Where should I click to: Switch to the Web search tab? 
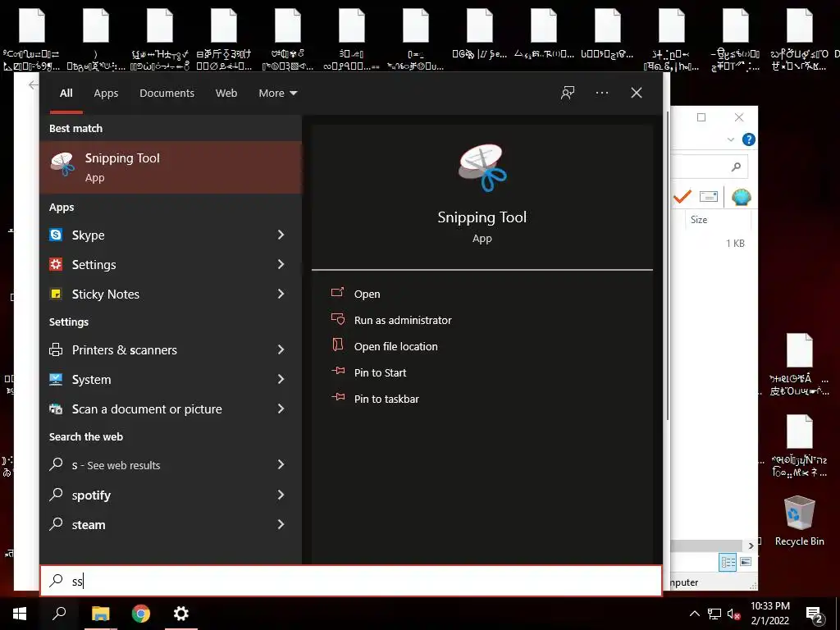coord(226,94)
